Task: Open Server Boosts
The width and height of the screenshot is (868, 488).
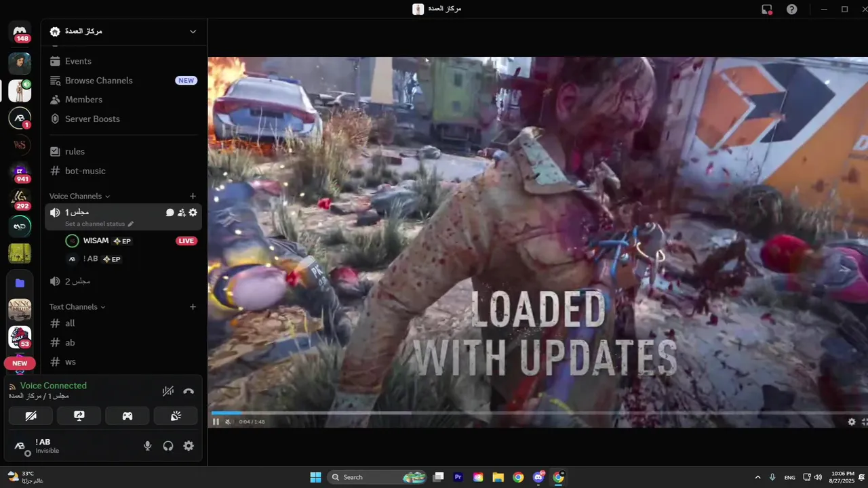Action: click(123, 119)
